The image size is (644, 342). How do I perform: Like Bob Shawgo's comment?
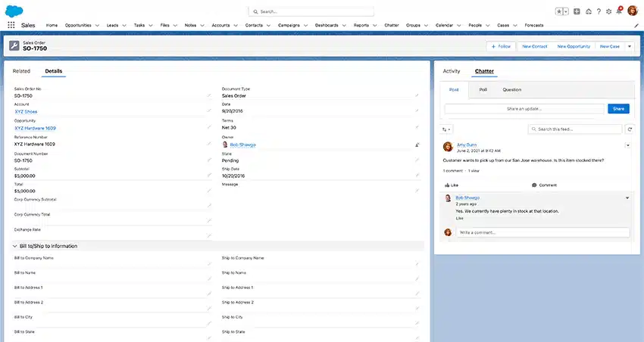[x=460, y=218]
